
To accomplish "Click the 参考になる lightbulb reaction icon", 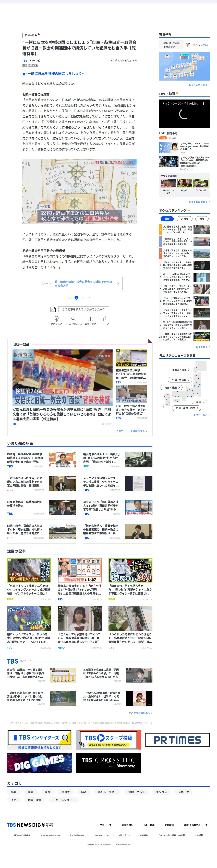I will (x=56, y=318).
